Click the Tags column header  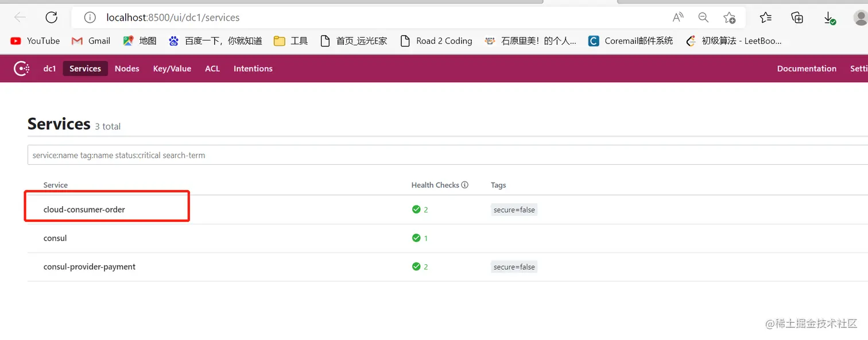[498, 185]
